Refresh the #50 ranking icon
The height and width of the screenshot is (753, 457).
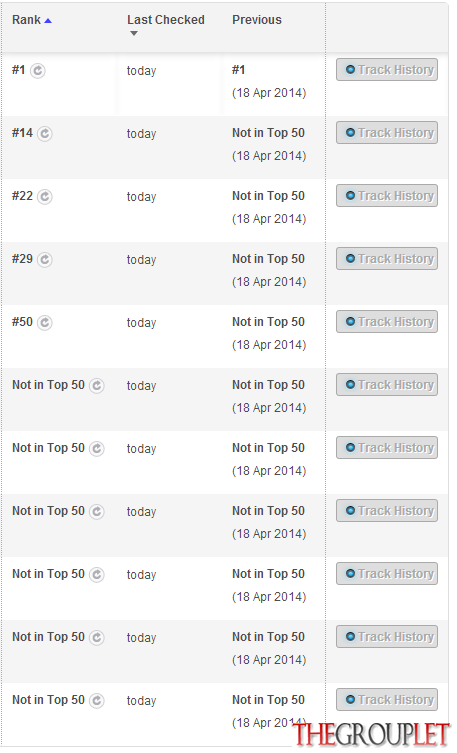coord(45,323)
